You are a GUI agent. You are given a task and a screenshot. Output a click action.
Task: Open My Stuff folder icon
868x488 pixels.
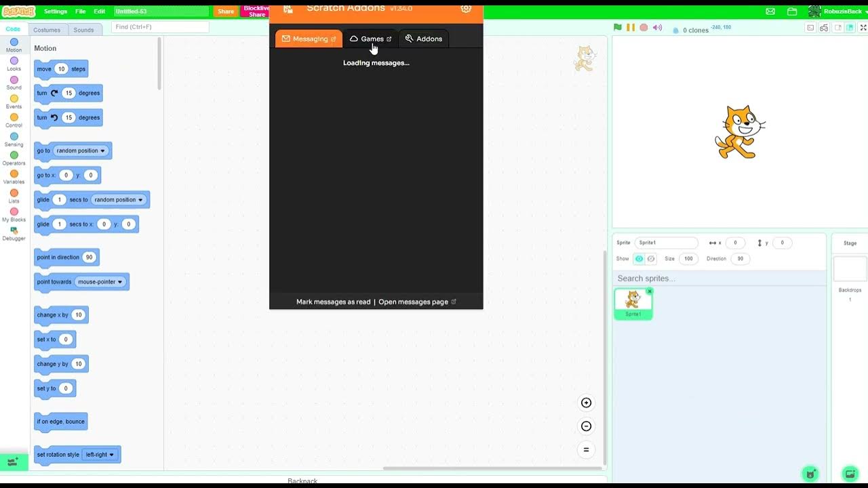792,12
